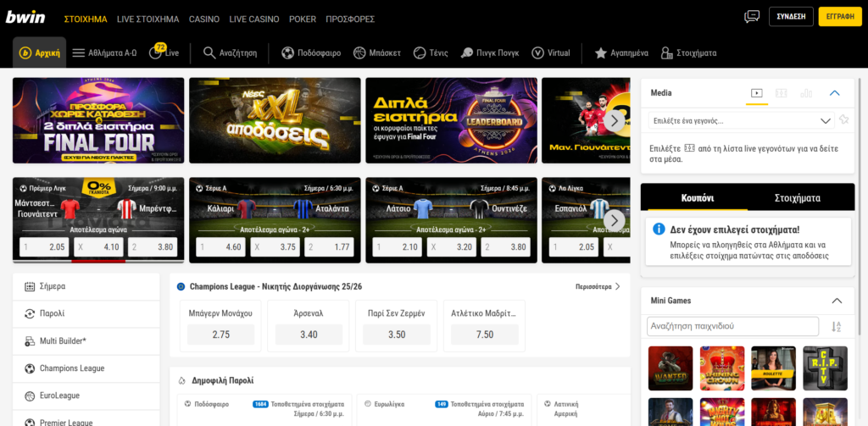Open EuroLeague in the sidebar
Screen dimensions: 868x426
coord(86,396)
